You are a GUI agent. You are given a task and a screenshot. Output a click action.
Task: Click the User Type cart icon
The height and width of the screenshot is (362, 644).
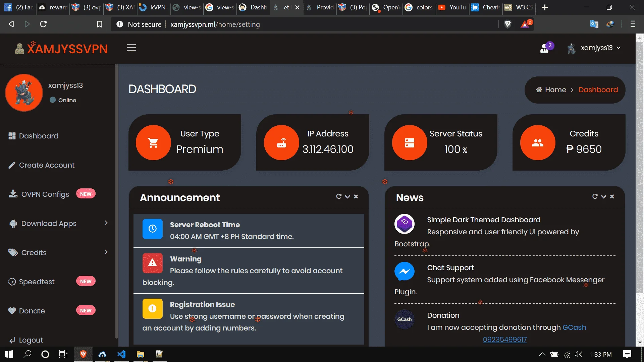tap(153, 143)
